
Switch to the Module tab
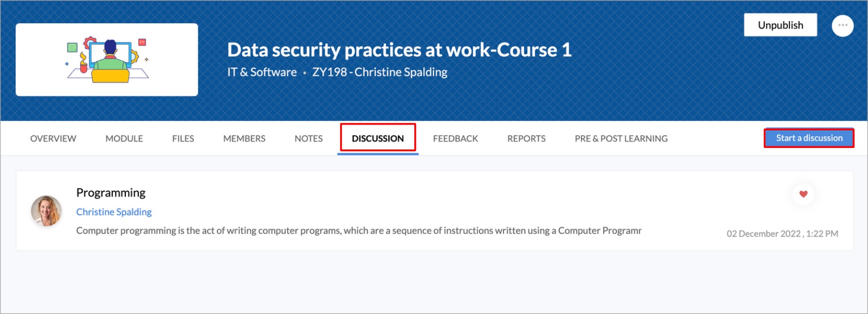[x=124, y=139]
